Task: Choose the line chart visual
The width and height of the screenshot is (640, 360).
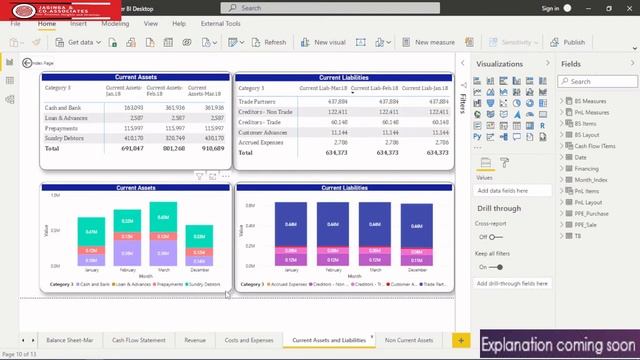Action: (x=477, y=92)
